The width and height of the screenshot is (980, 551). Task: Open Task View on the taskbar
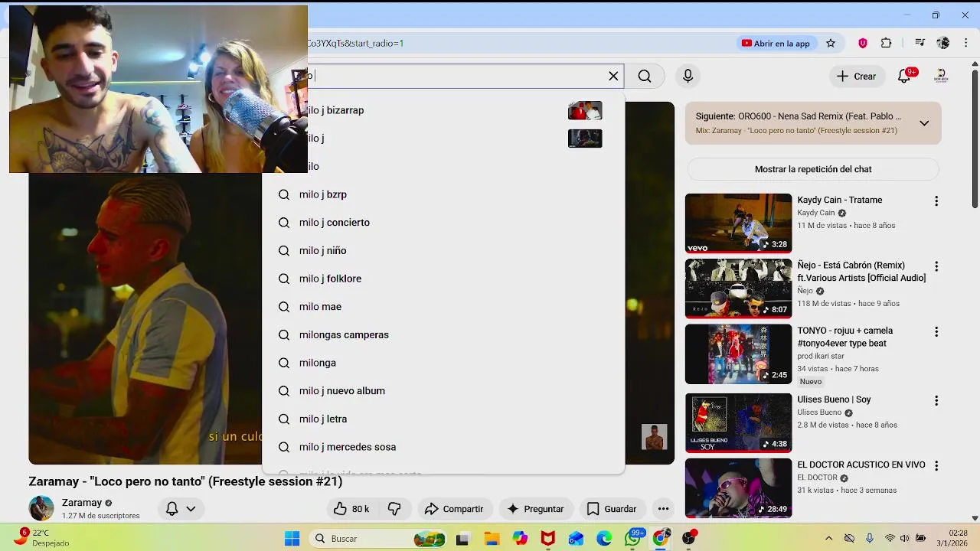462,539
